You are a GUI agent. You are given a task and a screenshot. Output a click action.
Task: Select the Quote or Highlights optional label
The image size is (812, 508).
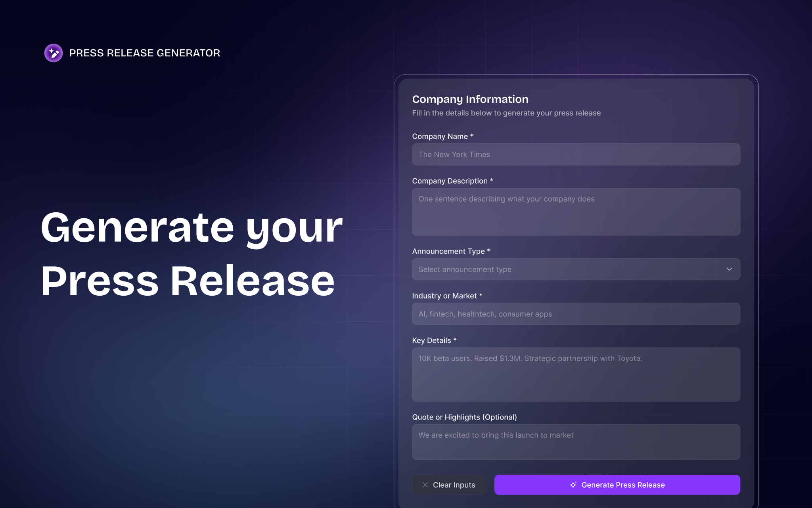coord(465,417)
